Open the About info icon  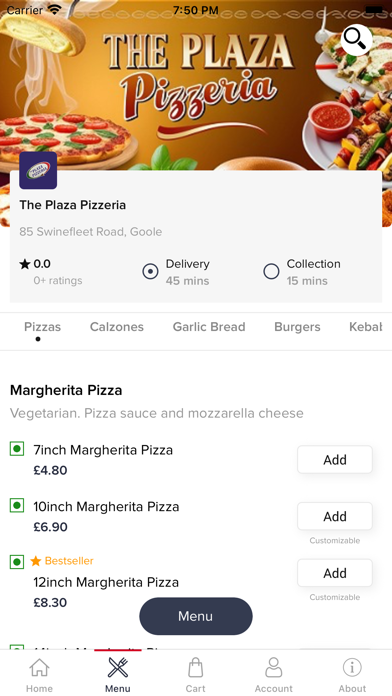point(352,667)
